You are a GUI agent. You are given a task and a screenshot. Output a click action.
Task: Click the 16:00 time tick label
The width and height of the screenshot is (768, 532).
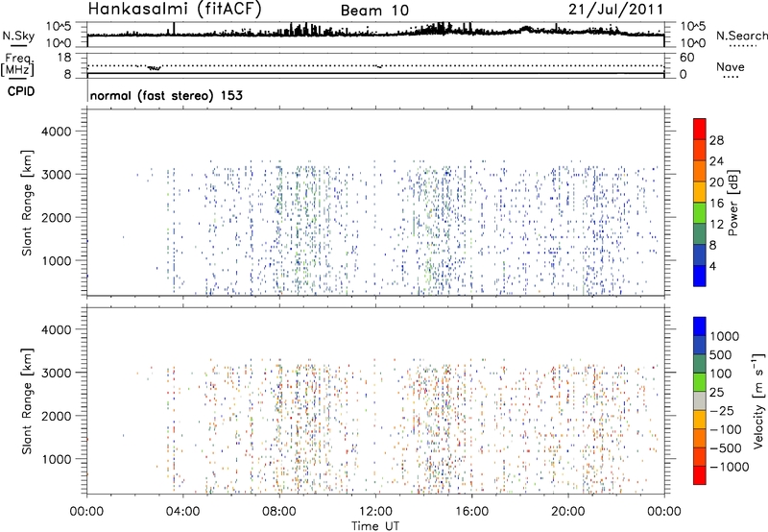coord(471,512)
